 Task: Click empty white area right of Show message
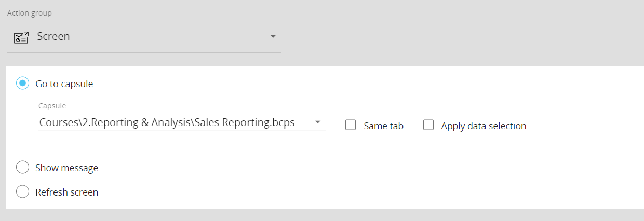(364, 168)
